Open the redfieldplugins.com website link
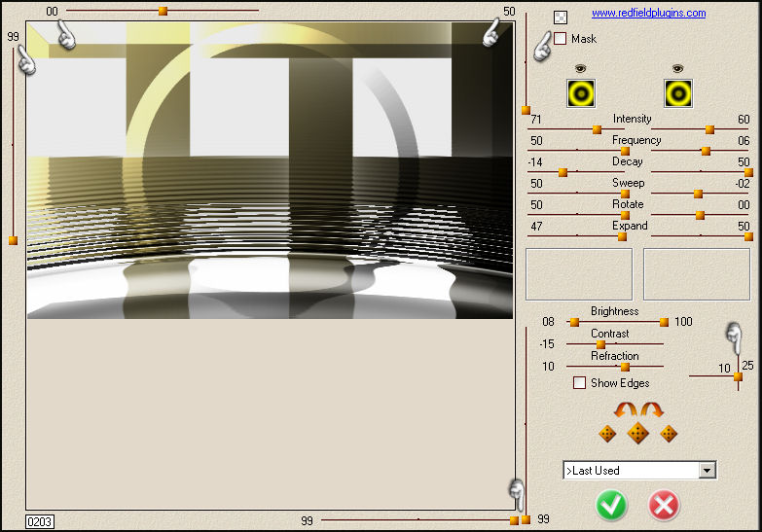The width and height of the screenshot is (762, 532). tap(648, 13)
